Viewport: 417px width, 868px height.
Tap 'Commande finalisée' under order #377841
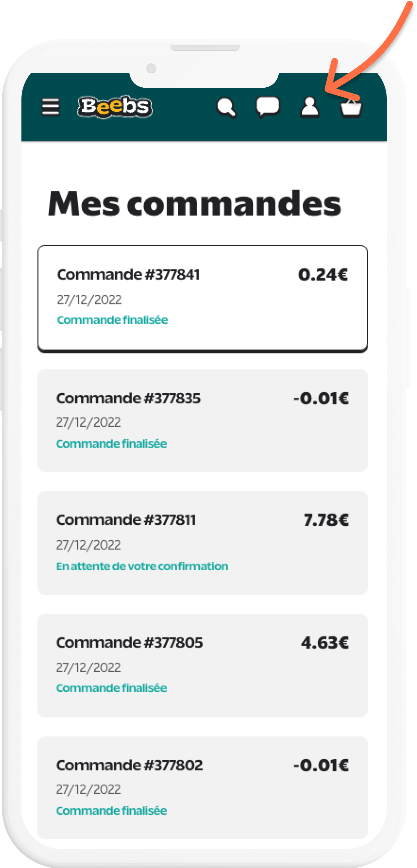112,320
